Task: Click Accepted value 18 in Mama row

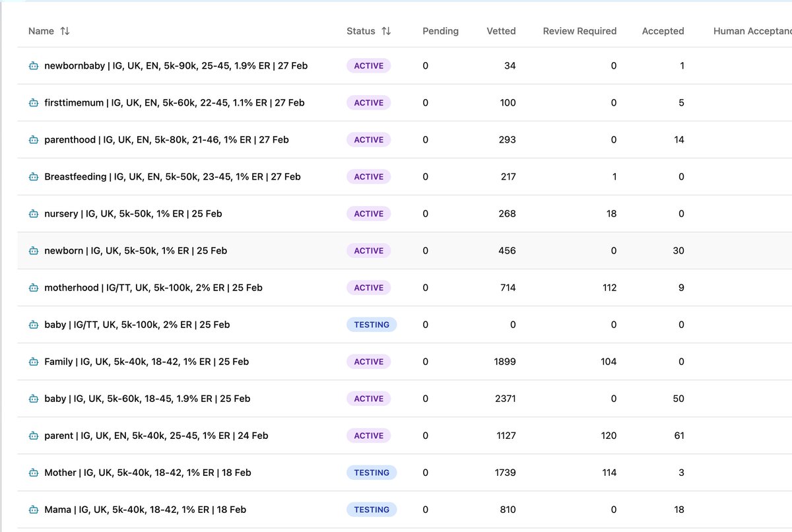Action: pyautogui.click(x=679, y=510)
